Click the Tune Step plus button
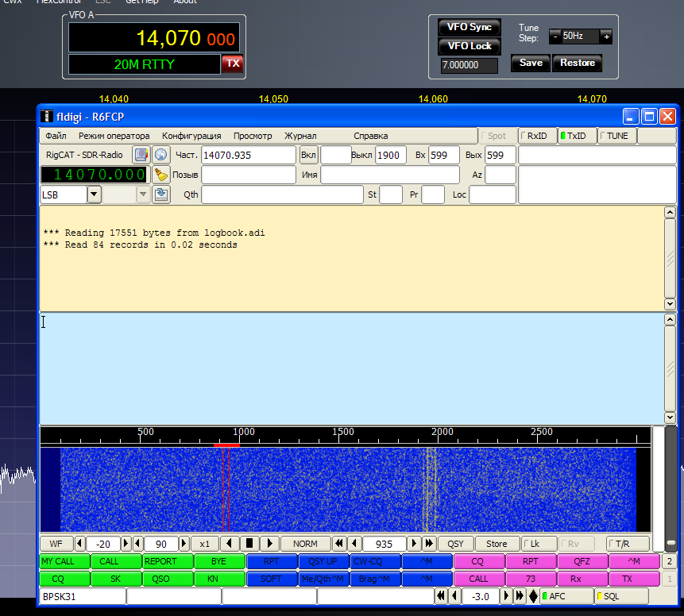 point(606,37)
